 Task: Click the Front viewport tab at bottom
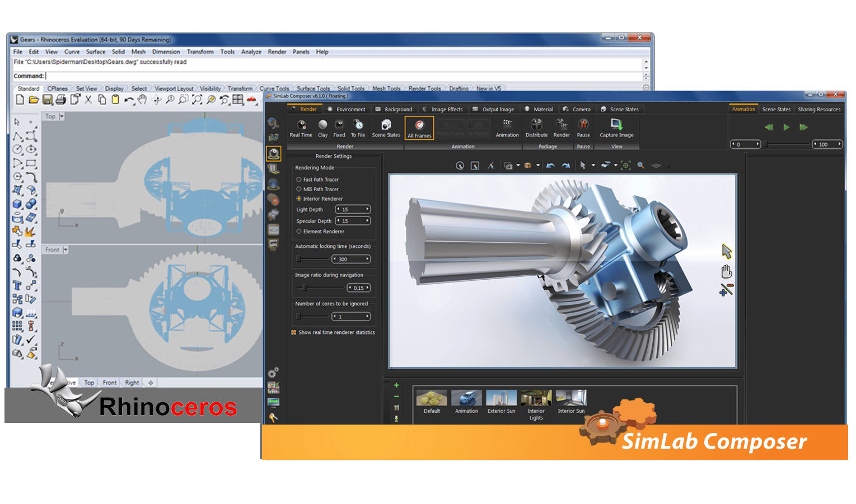[110, 383]
